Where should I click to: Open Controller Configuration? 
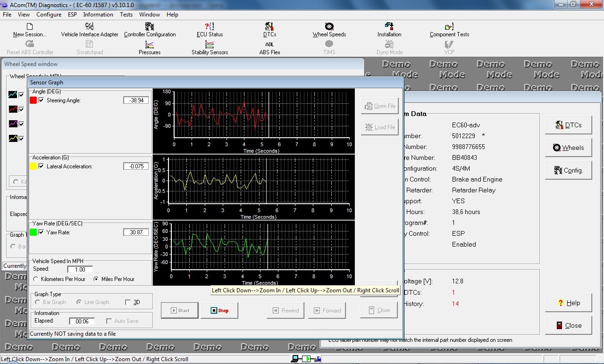click(150, 30)
